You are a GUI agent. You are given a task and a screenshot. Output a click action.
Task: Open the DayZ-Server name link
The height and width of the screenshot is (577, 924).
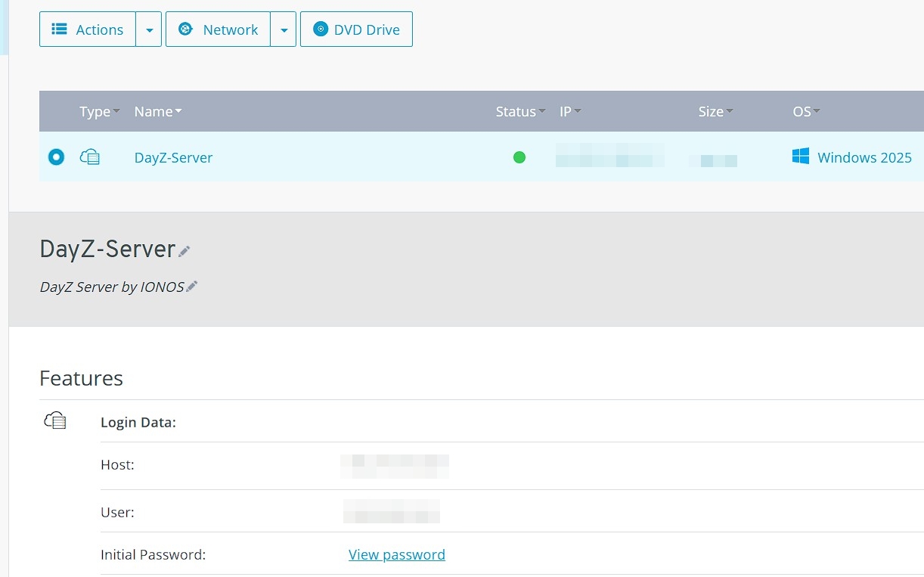173,157
